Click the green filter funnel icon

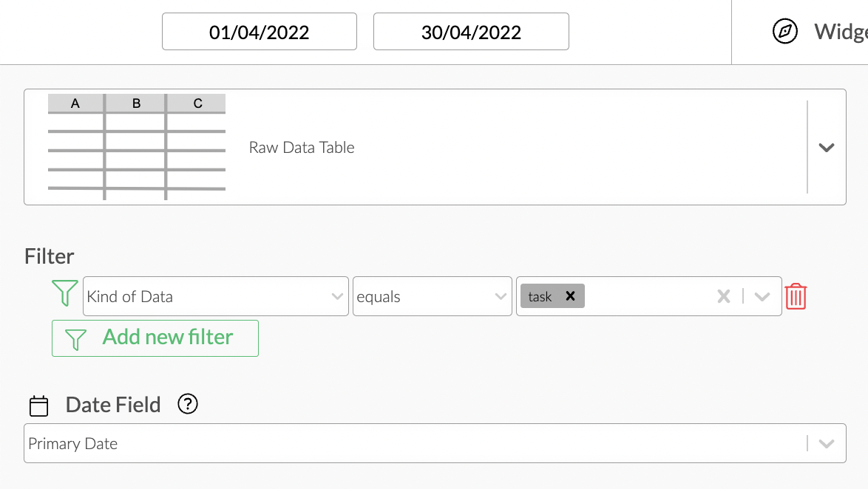65,295
